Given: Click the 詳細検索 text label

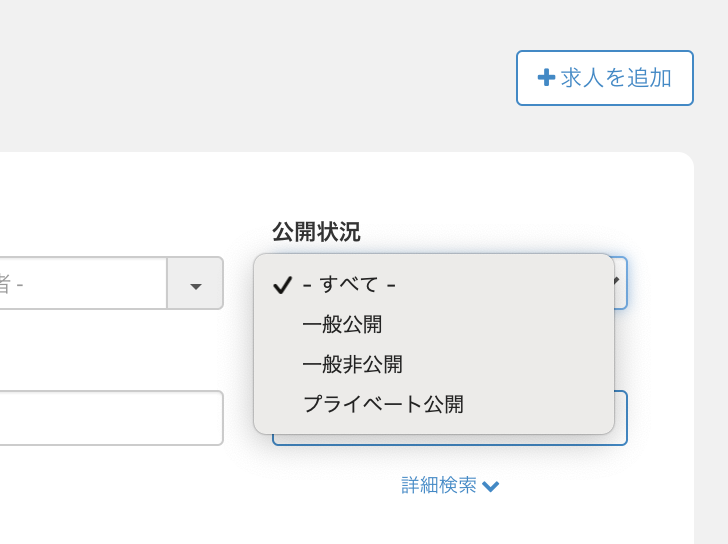Looking at the screenshot, I should tap(439, 485).
